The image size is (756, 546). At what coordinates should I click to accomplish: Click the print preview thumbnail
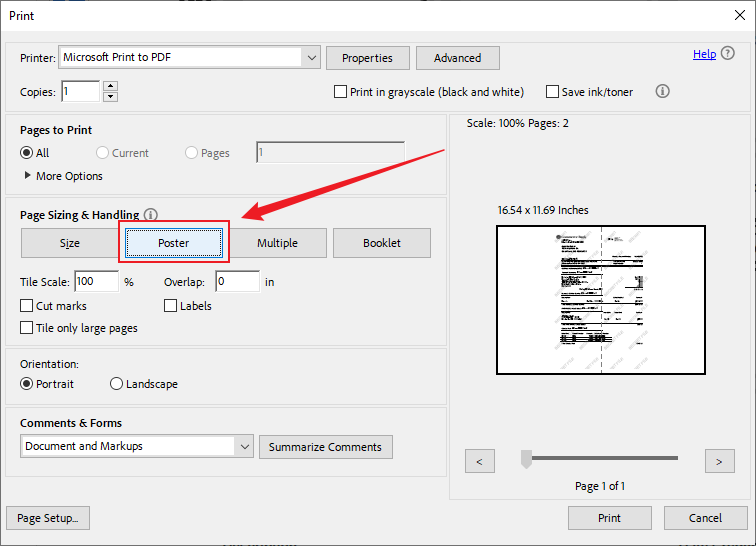pos(601,300)
